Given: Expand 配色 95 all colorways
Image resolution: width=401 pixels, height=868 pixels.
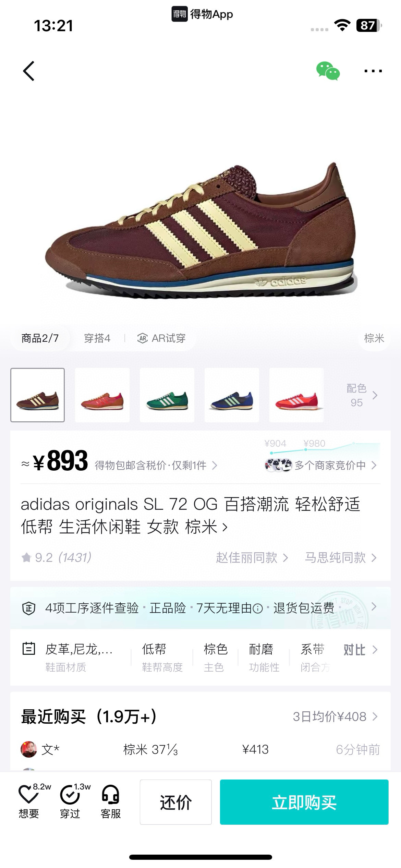Looking at the screenshot, I should click(x=362, y=395).
